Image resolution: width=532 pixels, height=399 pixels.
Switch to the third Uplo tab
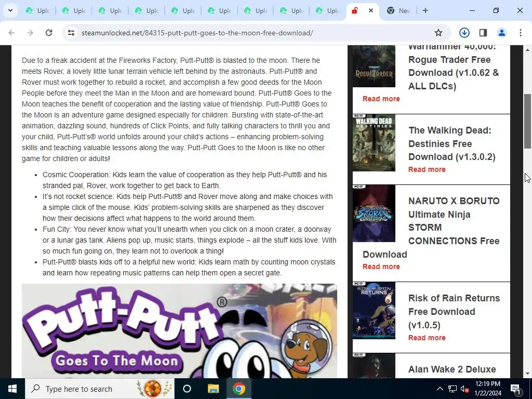click(x=110, y=10)
